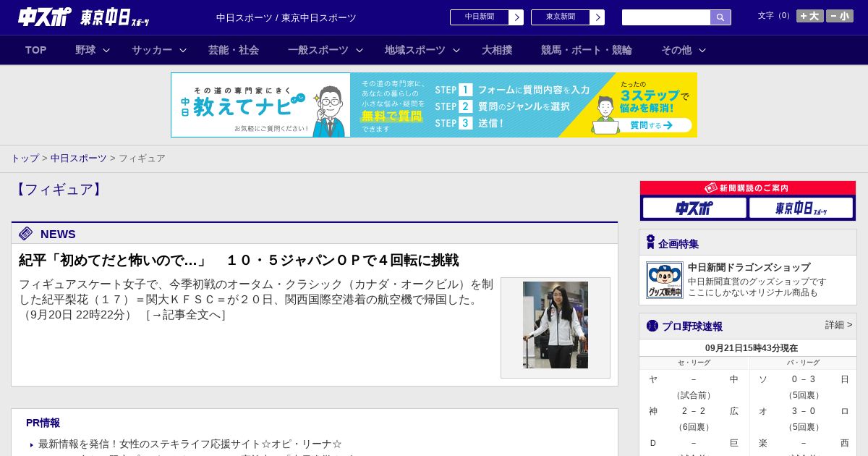Click the プロ野球速報 baseball icon
This screenshot has height=456, width=868.
click(x=652, y=326)
